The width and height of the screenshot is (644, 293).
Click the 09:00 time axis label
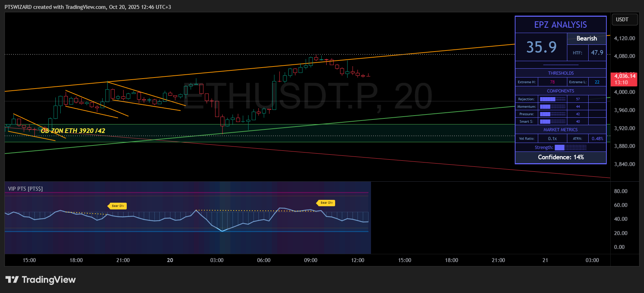point(311,260)
